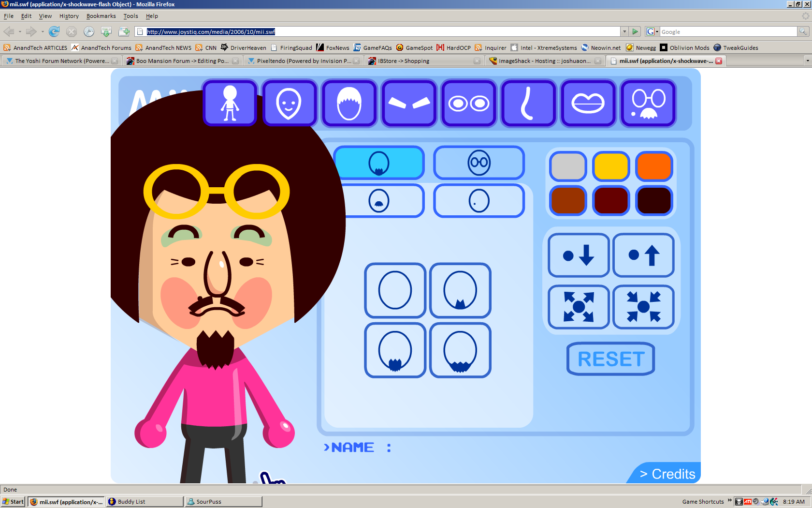Screen dimensions: 812x508
Task: Open the View menu
Action: (45, 16)
